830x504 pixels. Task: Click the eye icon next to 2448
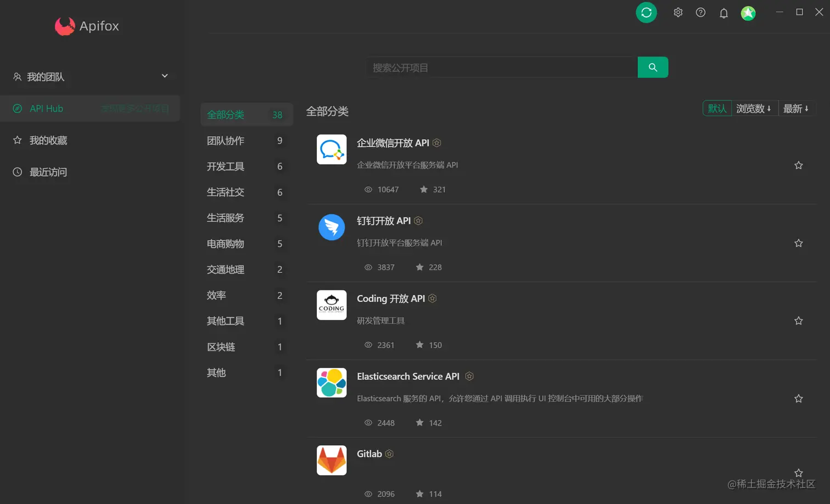tap(368, 423)
